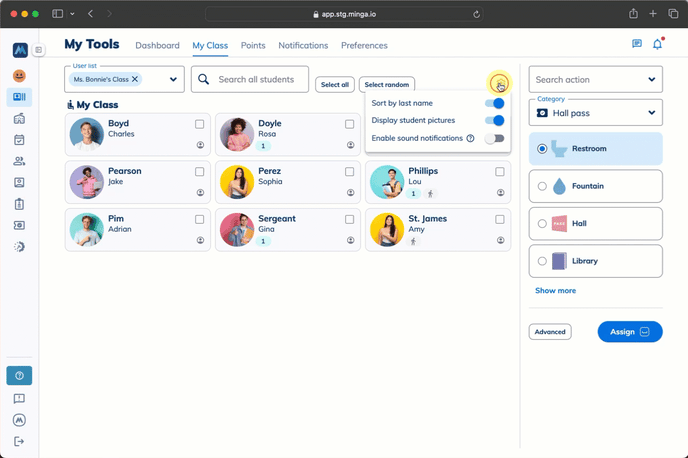Open Pearson Jake profile icon
Screen dimensions: 688x458
tap(201, 192)
